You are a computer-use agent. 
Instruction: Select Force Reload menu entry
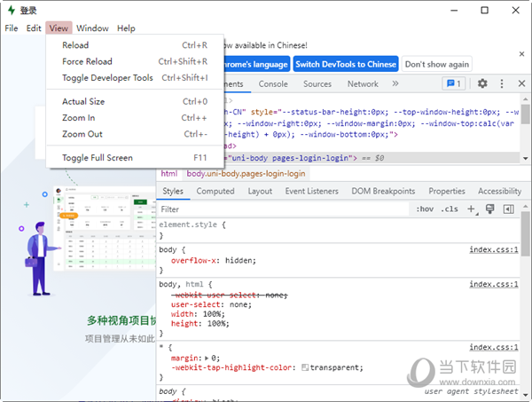pyautogui.click(x=135, y=61)
